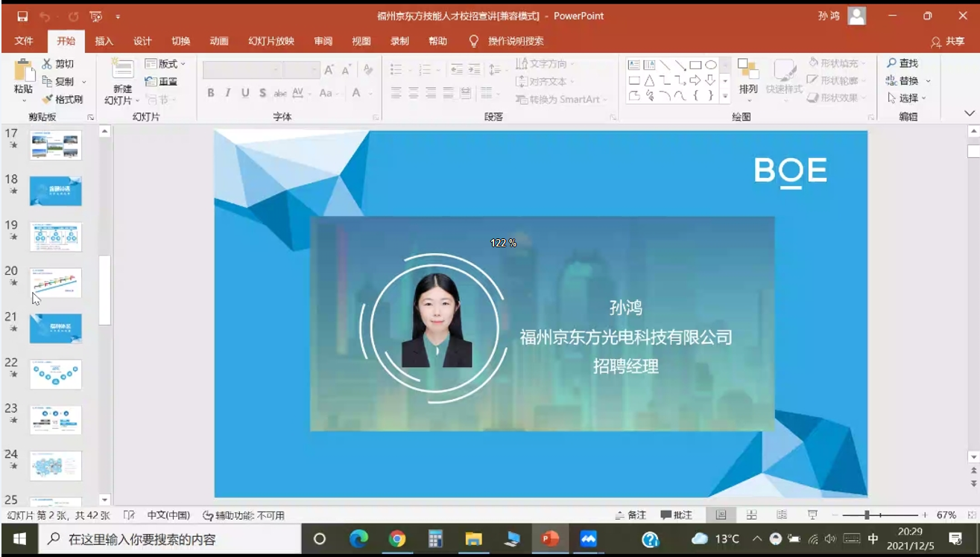Screen dimensions: 980x557
Task: Click the Save icon in title bar
Action: (x=22, y=16)
